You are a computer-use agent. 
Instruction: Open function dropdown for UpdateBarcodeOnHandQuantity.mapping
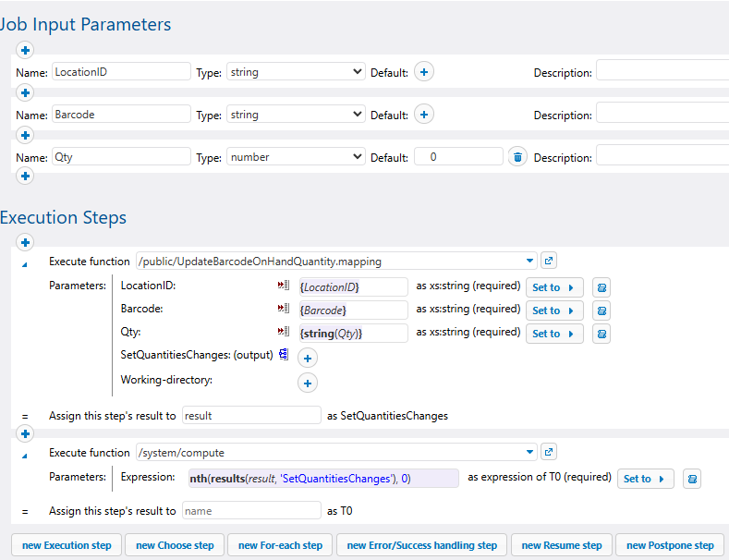[x=529, y=262]
